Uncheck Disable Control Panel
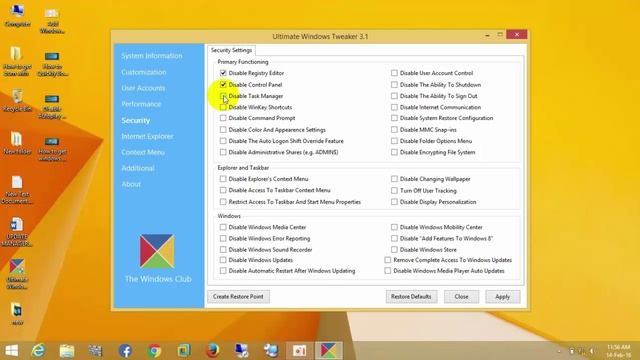The height and width of the screenshot is (360, 640). (223, 84)
